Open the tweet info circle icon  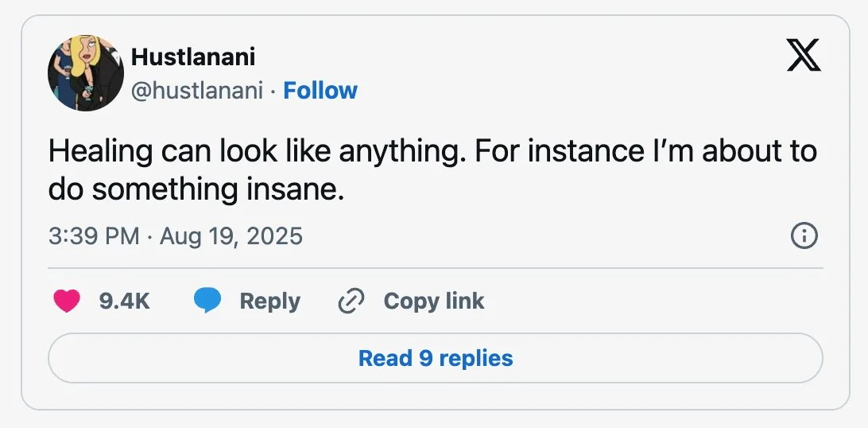804,236
